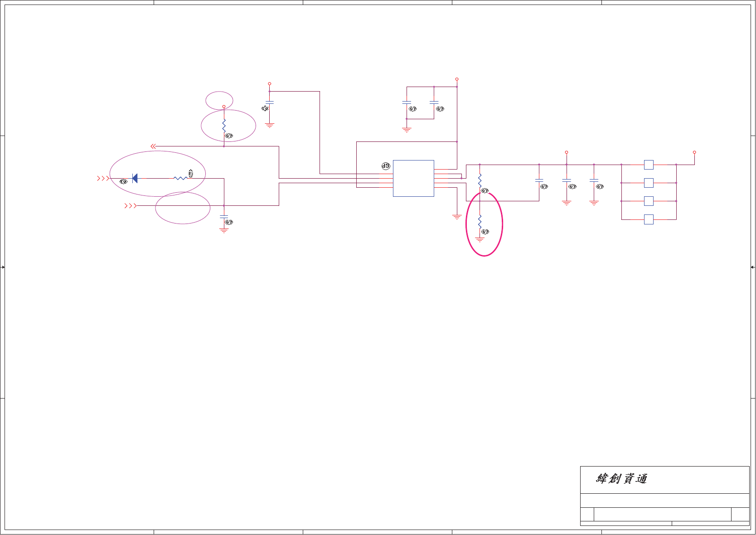The height and width of the screenshot is (535, 756).
Task: Select the vertical pull-up resistor above the double-chevron line
Action: [224, 126]
